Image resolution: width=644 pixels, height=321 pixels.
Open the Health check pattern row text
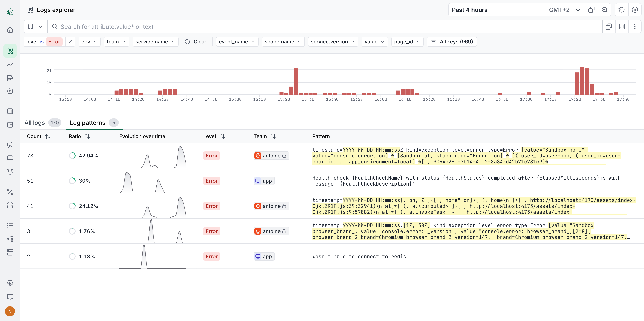pos(466,181)
